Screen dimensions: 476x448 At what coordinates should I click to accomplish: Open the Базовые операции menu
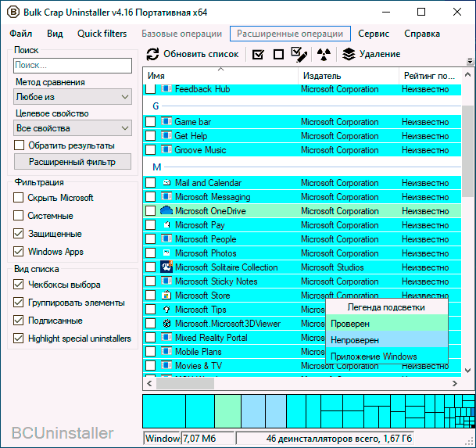pos(182,34)
